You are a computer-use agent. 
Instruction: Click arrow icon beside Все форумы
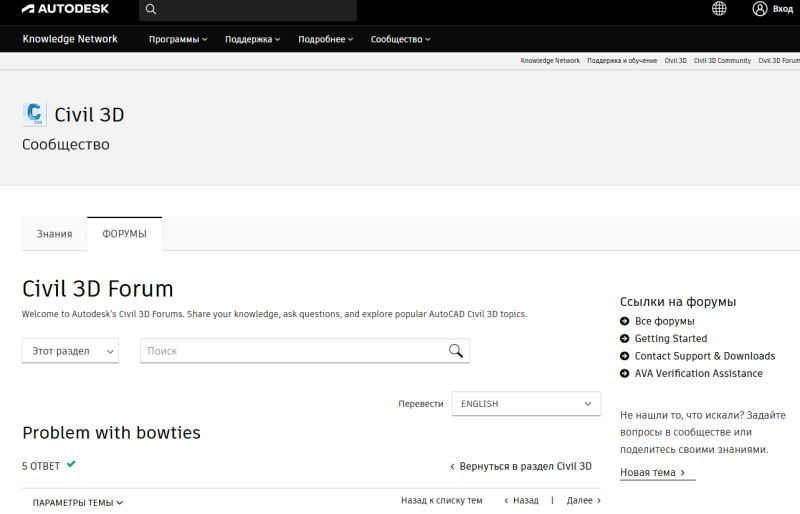tap(624, 321)
